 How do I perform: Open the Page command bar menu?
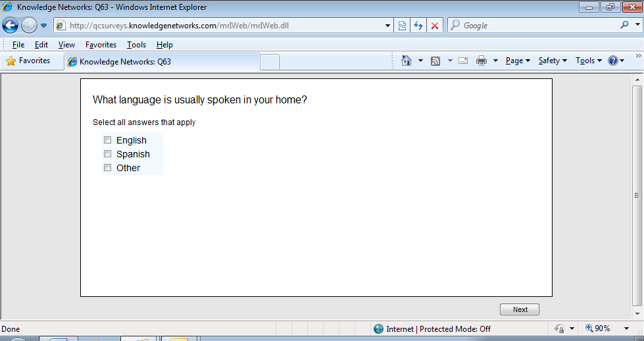518,61
